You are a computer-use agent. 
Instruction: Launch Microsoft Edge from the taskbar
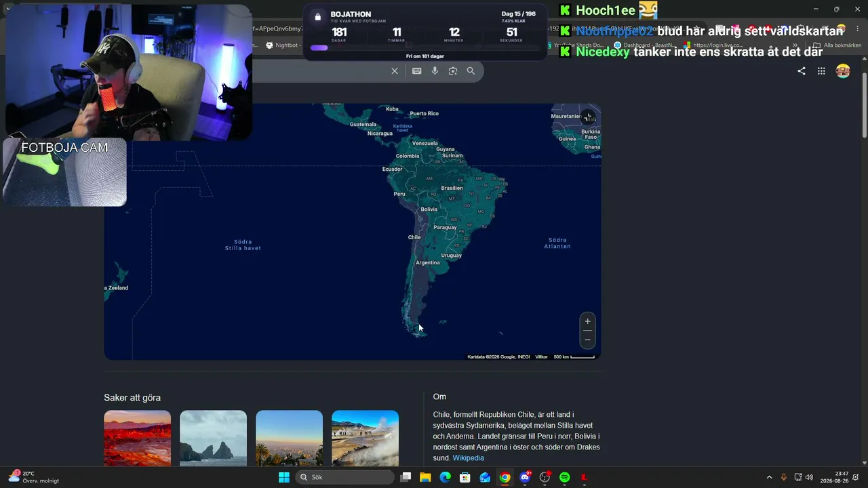pyautogui.click(x=445, y=477)
